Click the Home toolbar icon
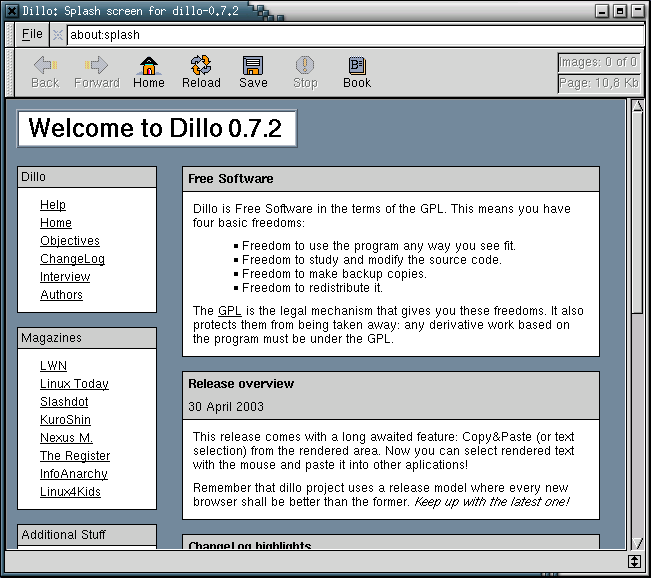This screenshot has width=651, height=578. coord(149,72)
